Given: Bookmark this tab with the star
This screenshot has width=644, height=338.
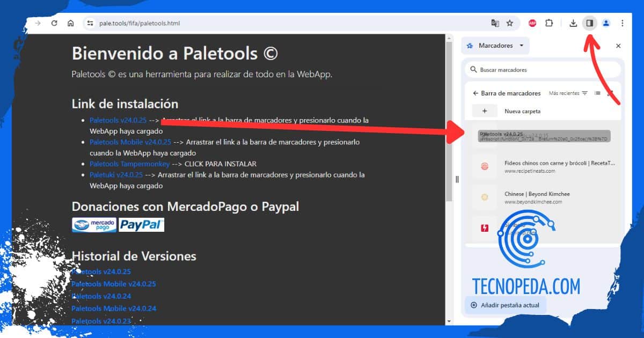Looking at the screenshot, I should (x=510, y=23).
